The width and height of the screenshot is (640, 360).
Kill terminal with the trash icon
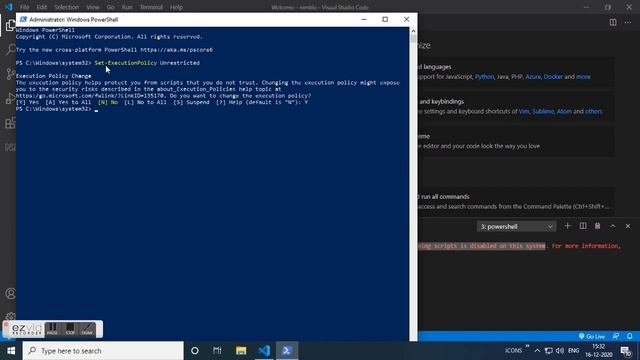coord(598,226)
